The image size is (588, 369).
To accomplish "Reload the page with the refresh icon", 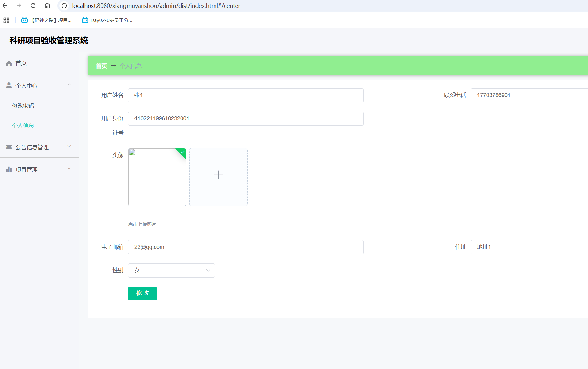I will point(33,6).
